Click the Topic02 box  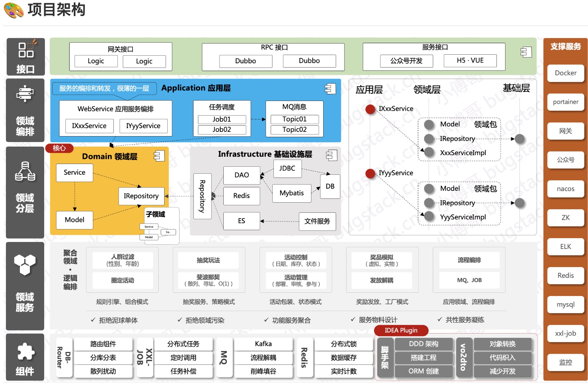coord(295,130)
